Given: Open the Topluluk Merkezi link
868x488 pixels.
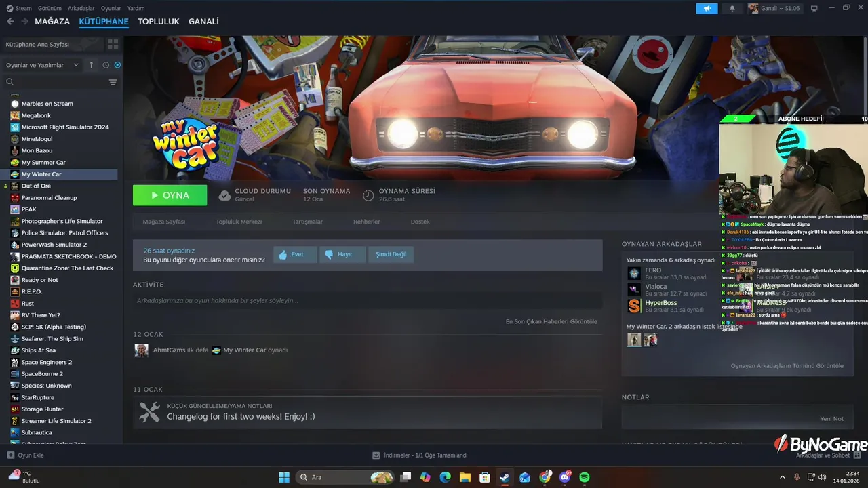Looking at the screenshot, I should (239, 222).
